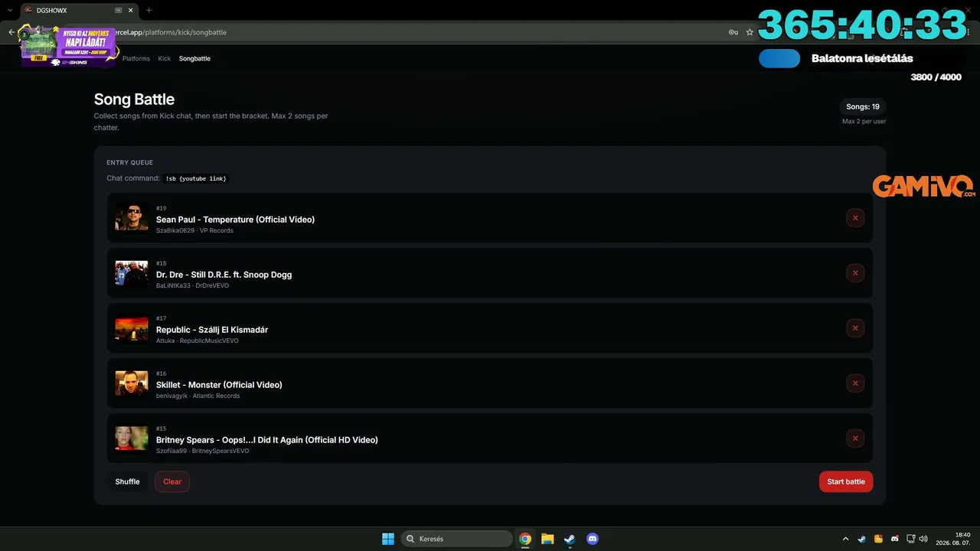Open File Explorer from the taskbar
Screen dimensions: 980x551
[547, 539]
